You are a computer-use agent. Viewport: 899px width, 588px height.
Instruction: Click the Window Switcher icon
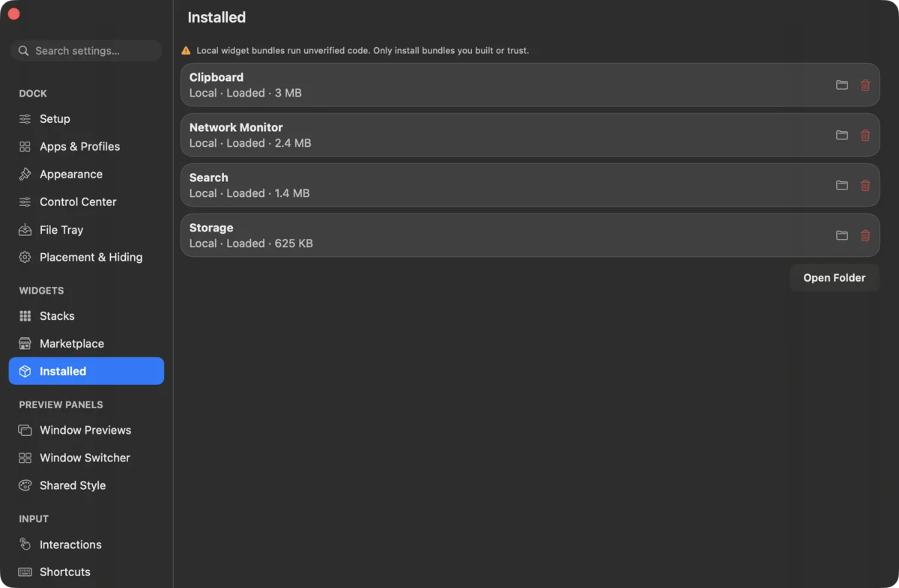coord(25,458)
